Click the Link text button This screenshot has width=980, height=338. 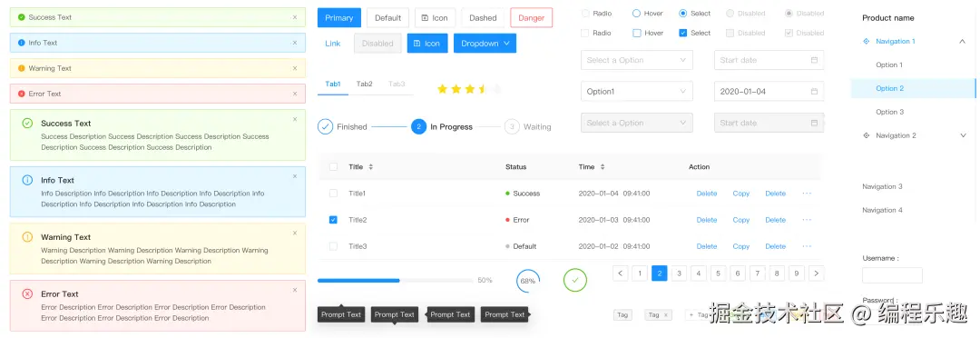pyautogui.click(x=333, y=44)
